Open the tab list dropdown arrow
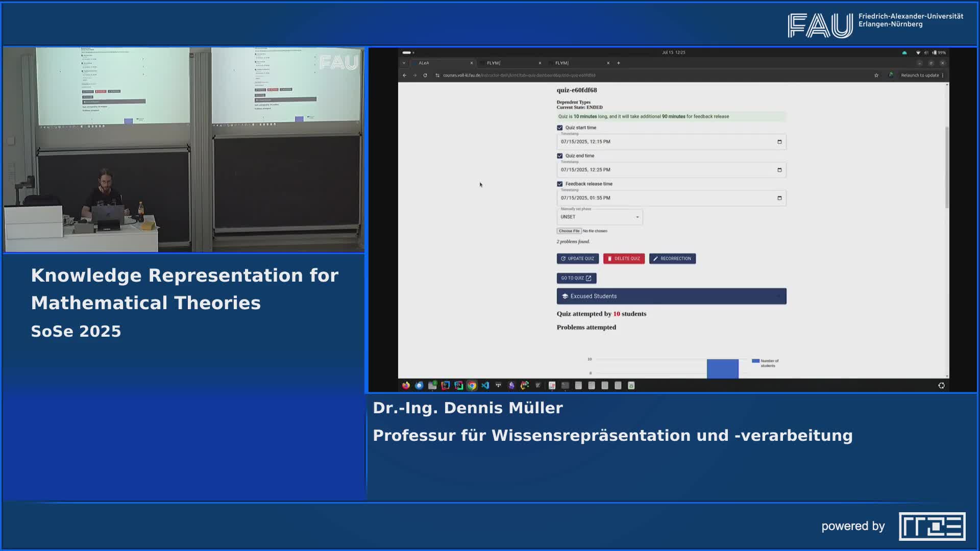 point(404,62)
